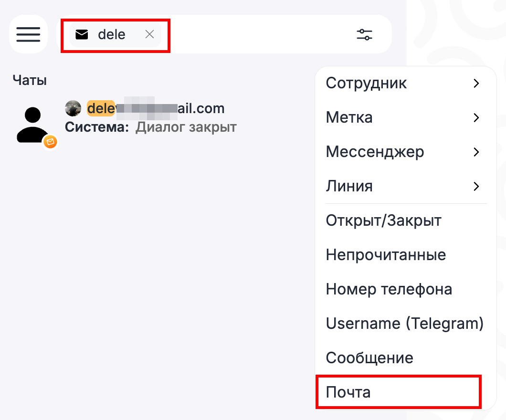The width and height of the screenshot is (506, 420).
Task: Expand the Сотрудник submenu arrow
Action: tap(475, 84)
